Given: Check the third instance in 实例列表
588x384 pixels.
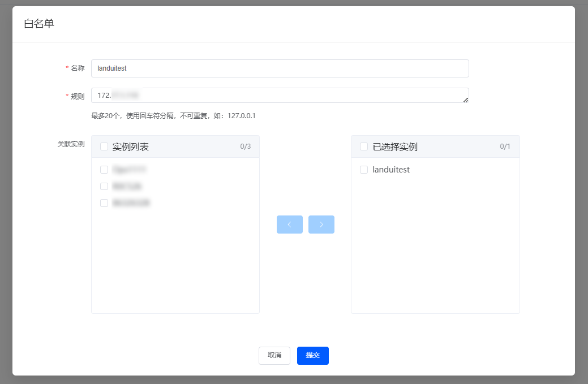Looking at the screenshot, I should pyautogui.click(x=104, y=203).
